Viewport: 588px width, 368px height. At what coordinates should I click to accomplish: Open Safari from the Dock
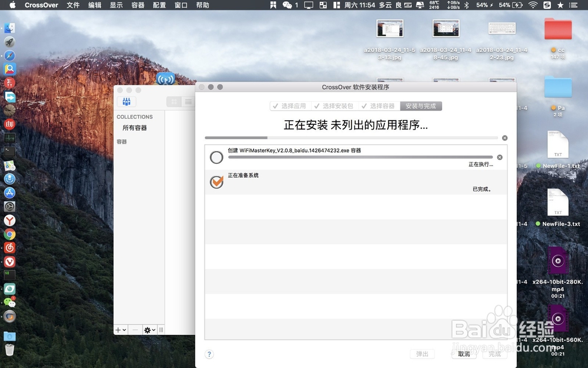9,55
